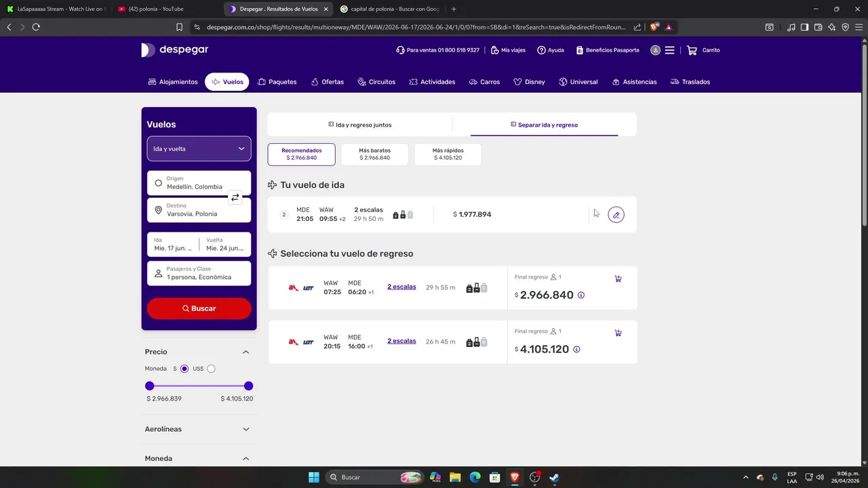
Task: Open Mis viajes in the header
Action: tap(508, 50)
